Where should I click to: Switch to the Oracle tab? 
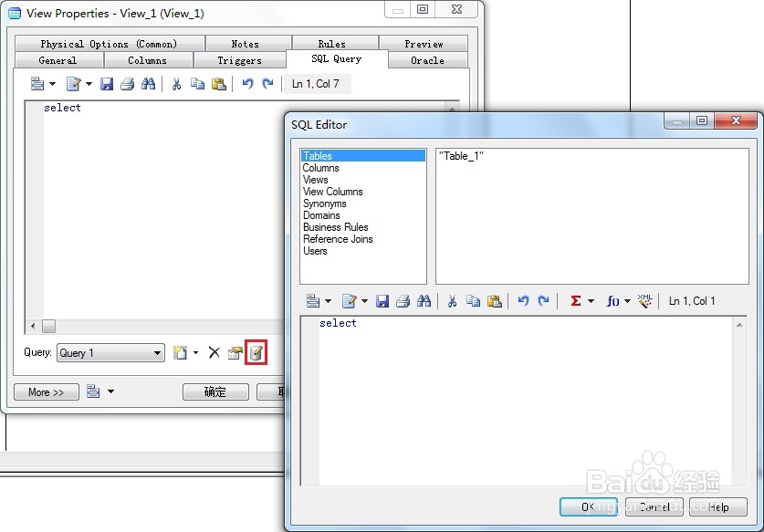point(427,60)
